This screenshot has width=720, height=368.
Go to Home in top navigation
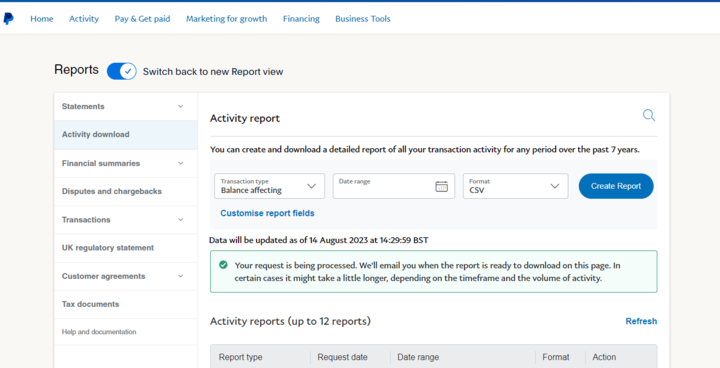click(x=42, y=19)
